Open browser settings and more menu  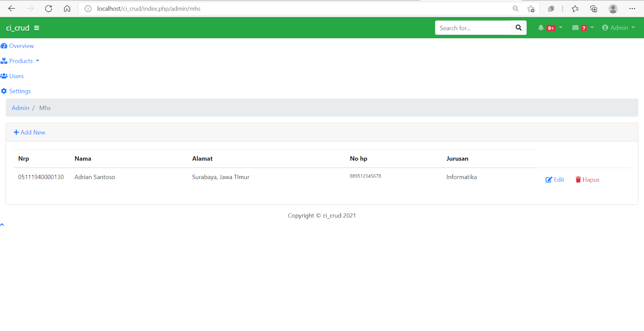(x=632, y=8)
